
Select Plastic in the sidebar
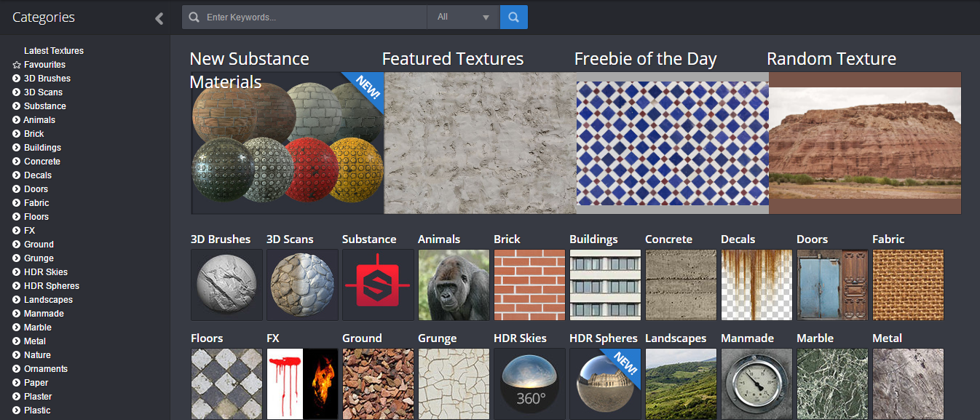pyautogui.click(x=37, y=411)
